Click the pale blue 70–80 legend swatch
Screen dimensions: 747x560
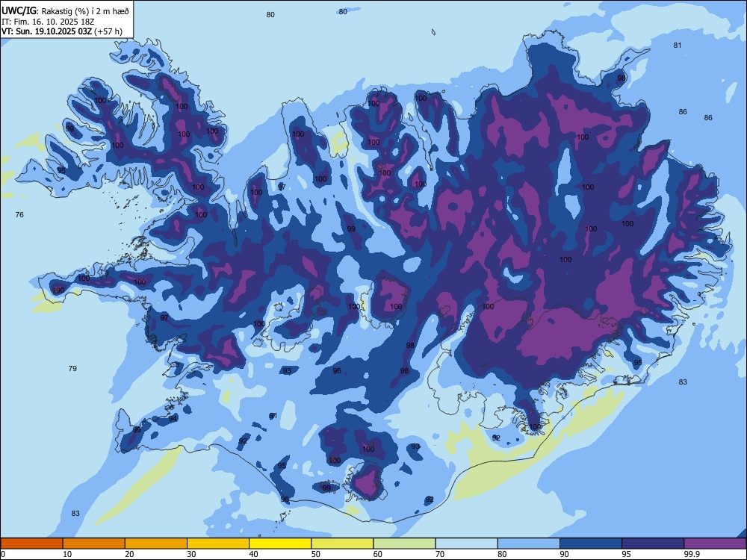[x=466, y=544]
